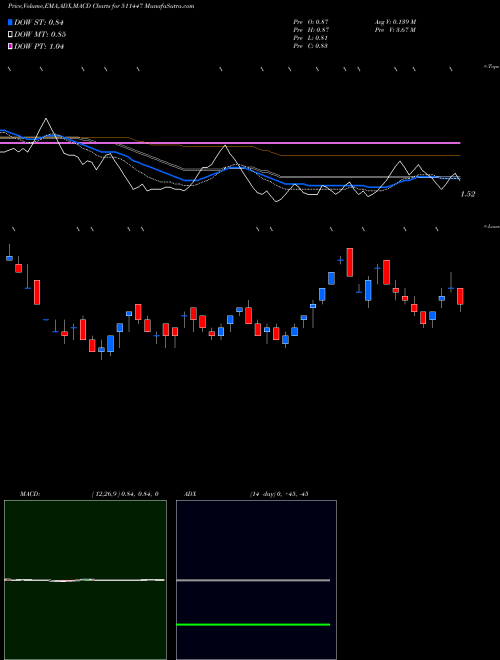Viewport: 500px width, 660px height.
Task: Click the white MACD line in the MACD panel
Action: 84,580
